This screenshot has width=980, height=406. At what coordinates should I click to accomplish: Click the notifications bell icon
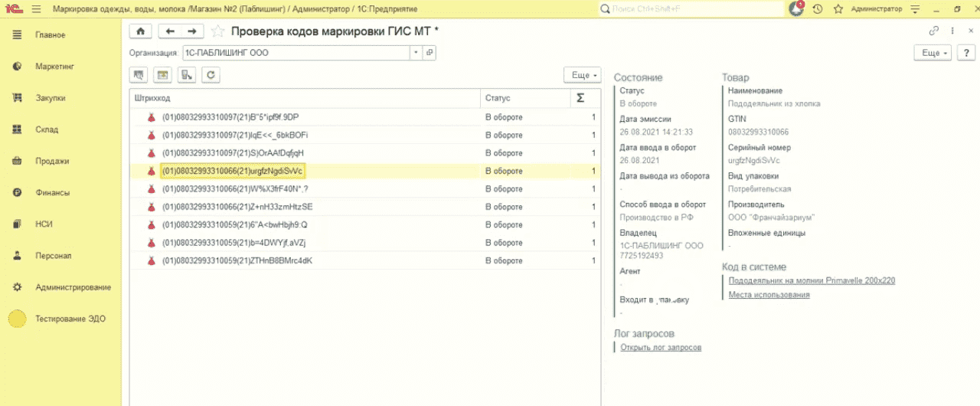coord(796,8)
